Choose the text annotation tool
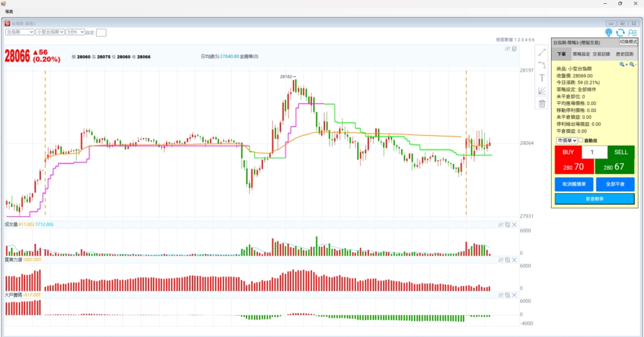Screen dimensions: 644x337 [541, 78]
